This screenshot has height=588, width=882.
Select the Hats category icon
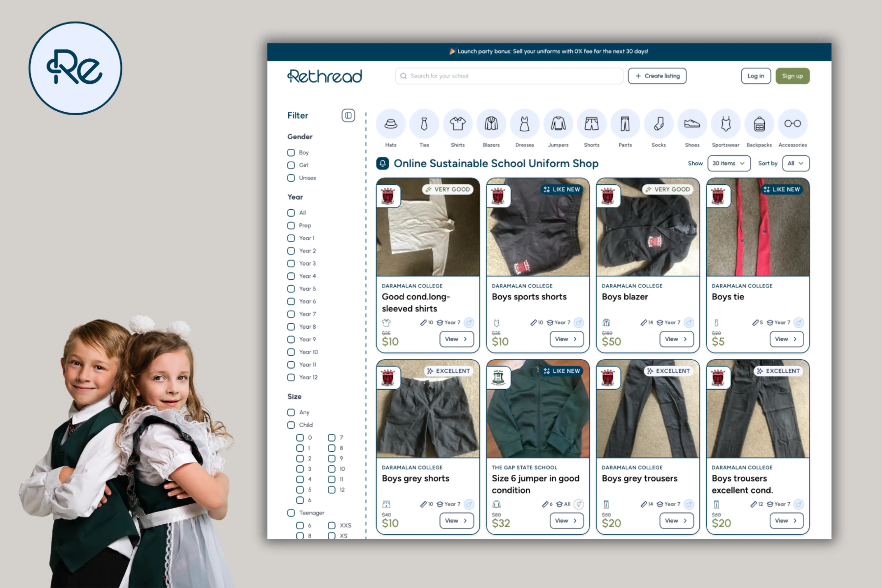tap(391, 124)
